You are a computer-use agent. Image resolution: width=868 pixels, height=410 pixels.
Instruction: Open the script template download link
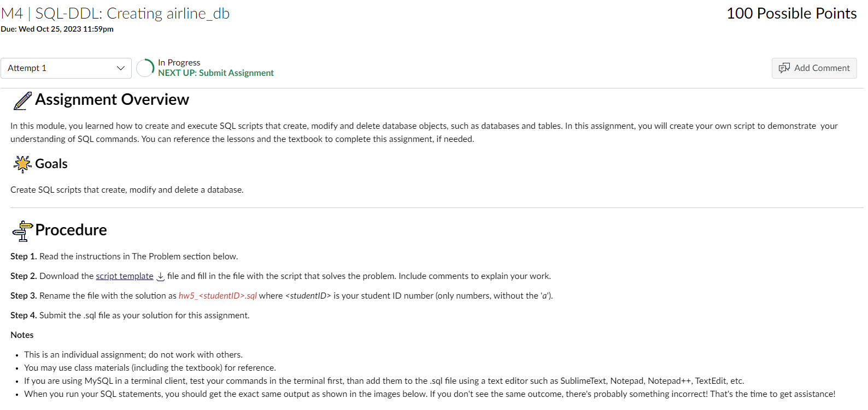point(124,276)
